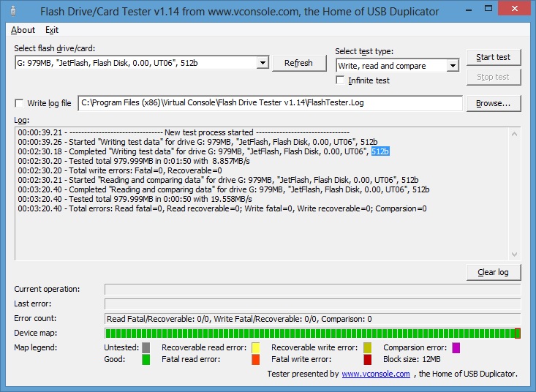This screenshot has height=392, width=536.
Task: Open the About menu
Action: point(23,30)
